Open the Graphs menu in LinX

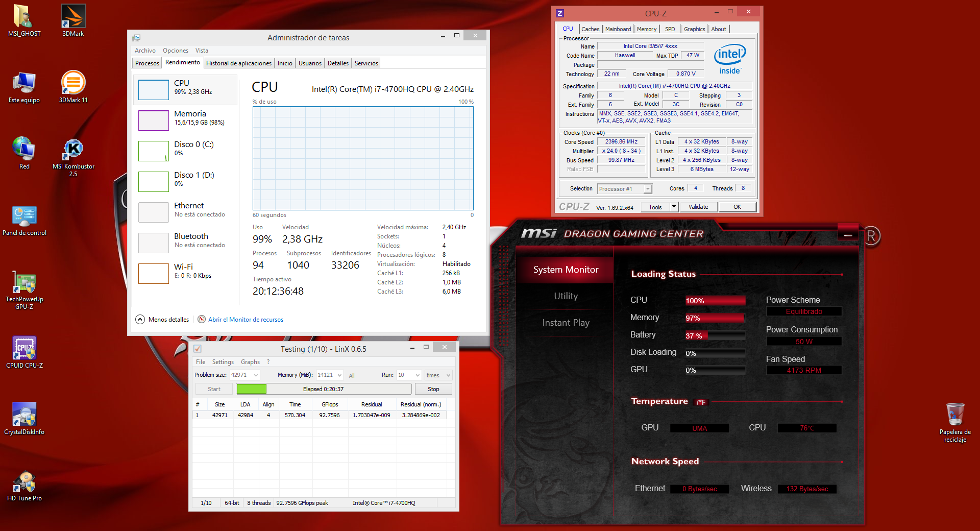tap(250, 362)
